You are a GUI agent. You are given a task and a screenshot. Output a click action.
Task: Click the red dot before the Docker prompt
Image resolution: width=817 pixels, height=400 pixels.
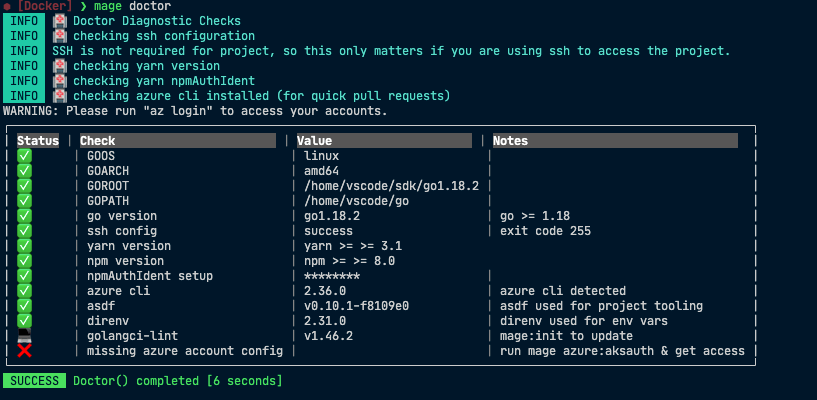[7, 6]
